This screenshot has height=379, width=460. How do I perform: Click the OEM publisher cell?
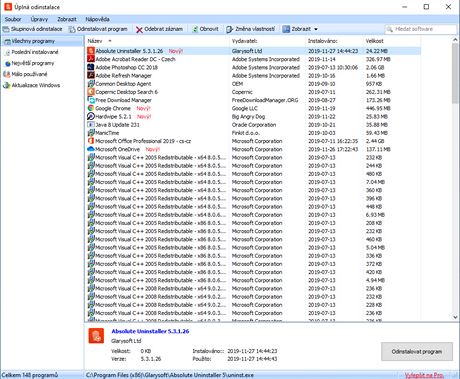point(237,84)
